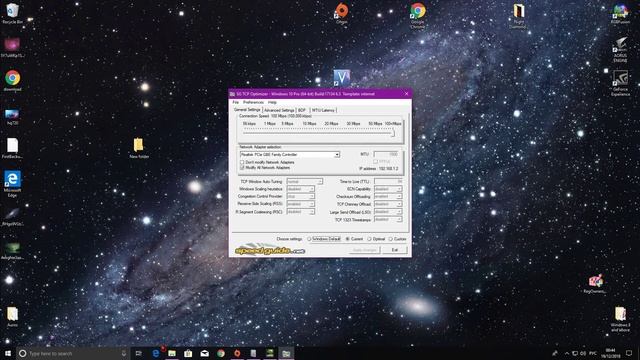
Task: Open the Night Commander desktop shortcut
Action: pos(518,16)
